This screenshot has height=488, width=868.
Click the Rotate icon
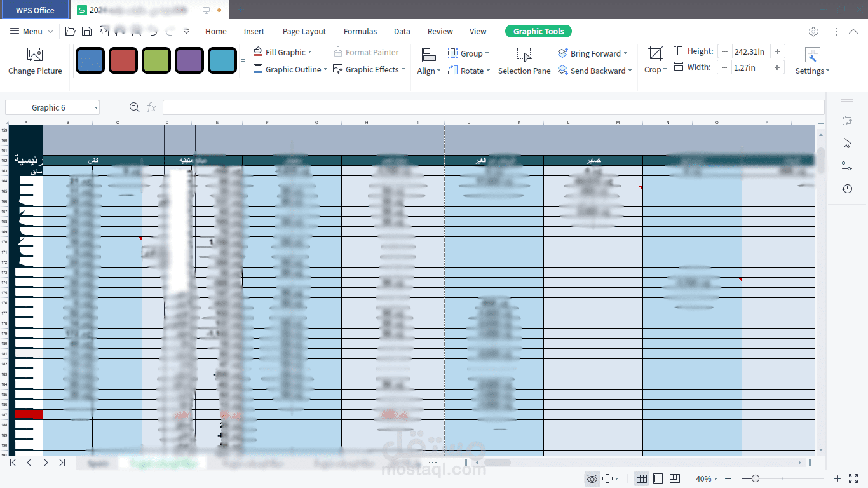[x=452, y=71]
